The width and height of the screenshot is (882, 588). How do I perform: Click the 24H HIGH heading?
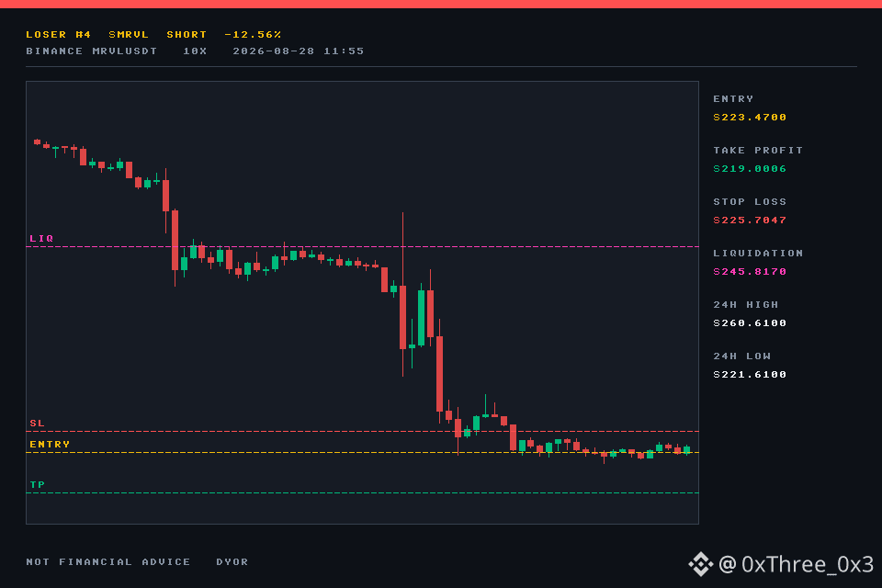(x=746, y=305)
